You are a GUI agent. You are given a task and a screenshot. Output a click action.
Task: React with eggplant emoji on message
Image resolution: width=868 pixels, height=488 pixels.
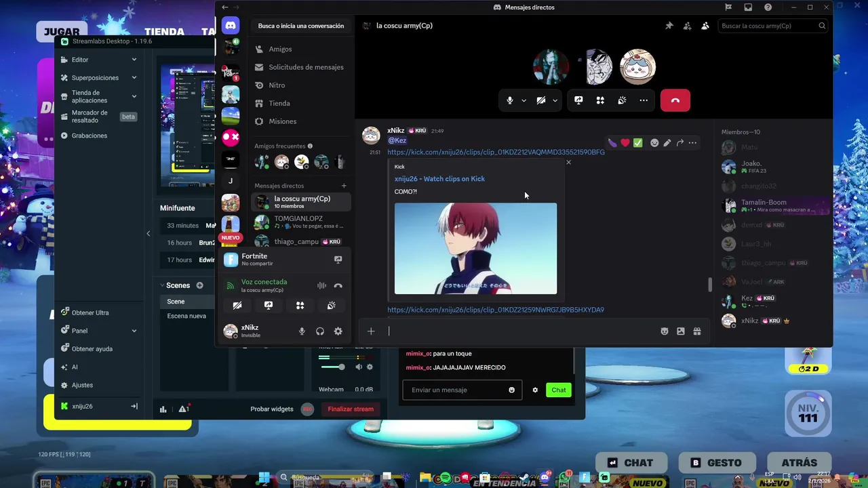pos(612,143)
